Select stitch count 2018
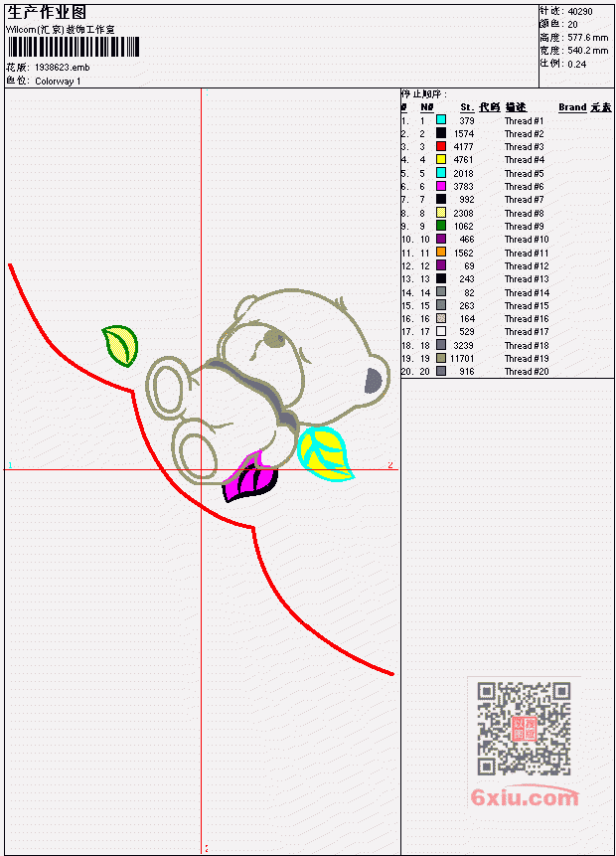The width and height of the screenshot is (616, 856). click(x=464, y=174)
